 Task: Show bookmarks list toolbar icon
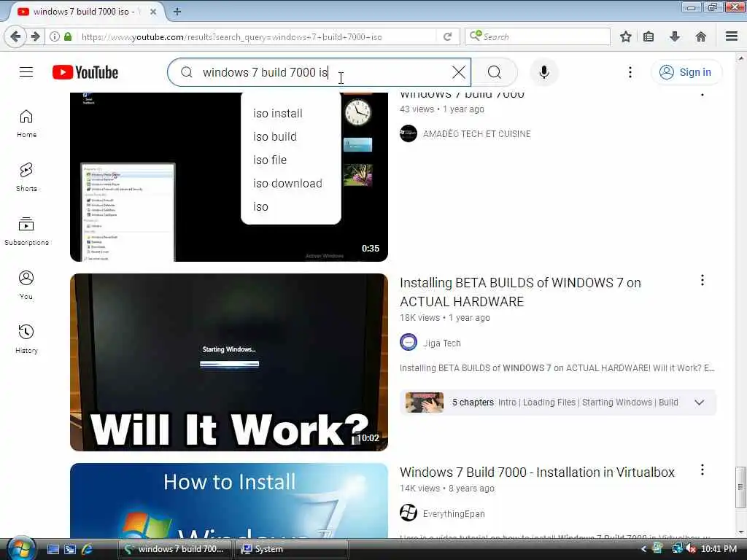[x=649, y=36]
